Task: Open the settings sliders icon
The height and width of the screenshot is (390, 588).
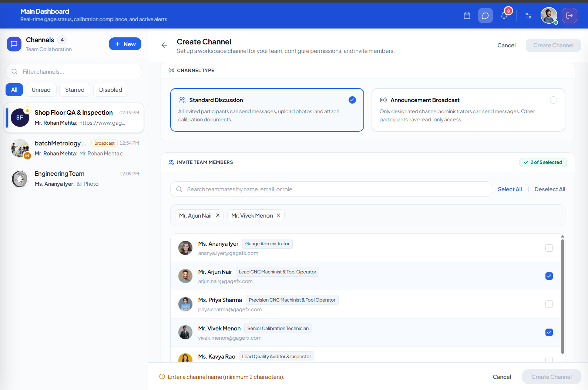Action: click(x=528, y=16)
